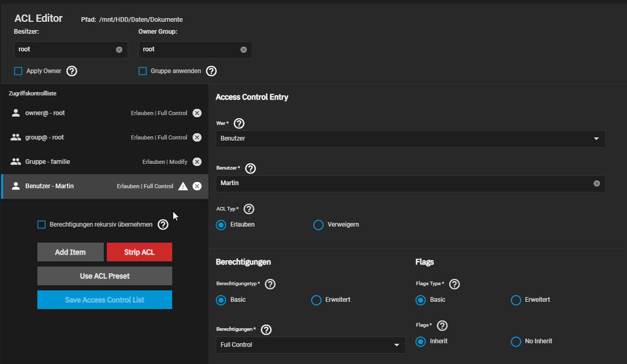
Task: Clear the Besitzer root field
Action: [119, 50]
